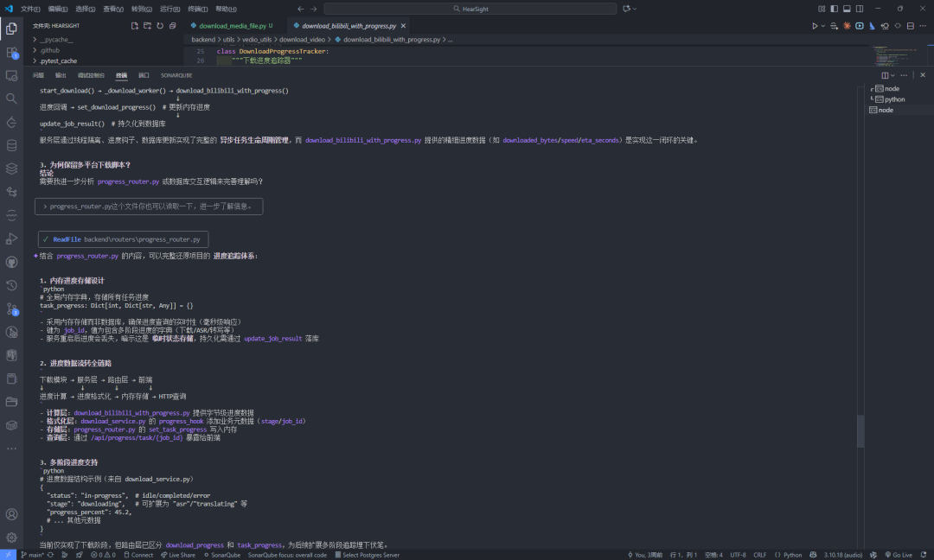Open Run dropdown arrow next to play icon
The image size is (934, 560).
pos(822,26)
